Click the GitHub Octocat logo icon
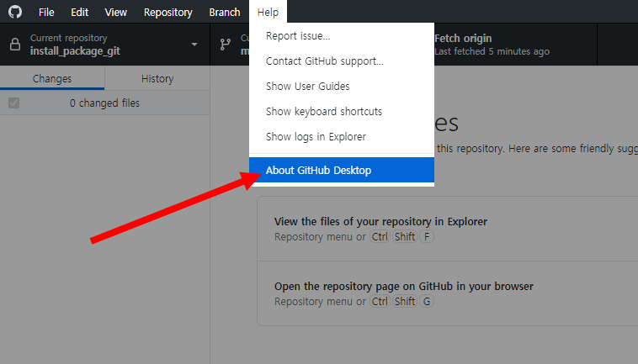This screenshot has height=364, width=638. (x=15, y=12)
